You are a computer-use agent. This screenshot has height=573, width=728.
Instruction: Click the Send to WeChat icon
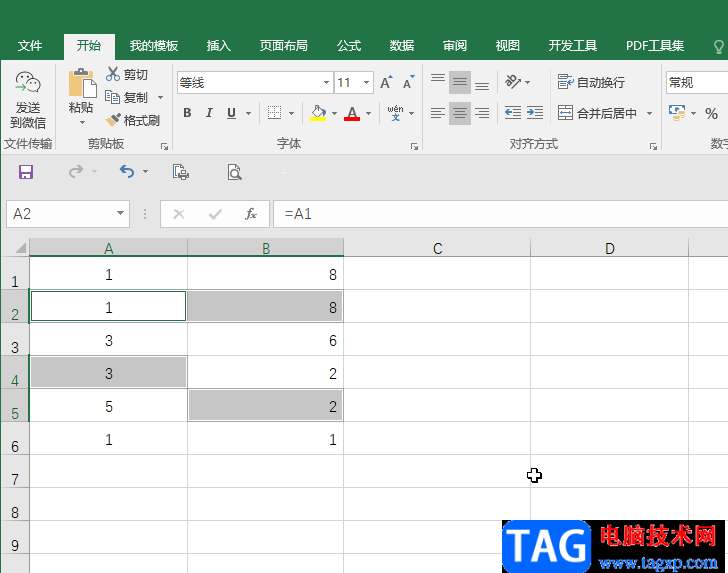28,84
